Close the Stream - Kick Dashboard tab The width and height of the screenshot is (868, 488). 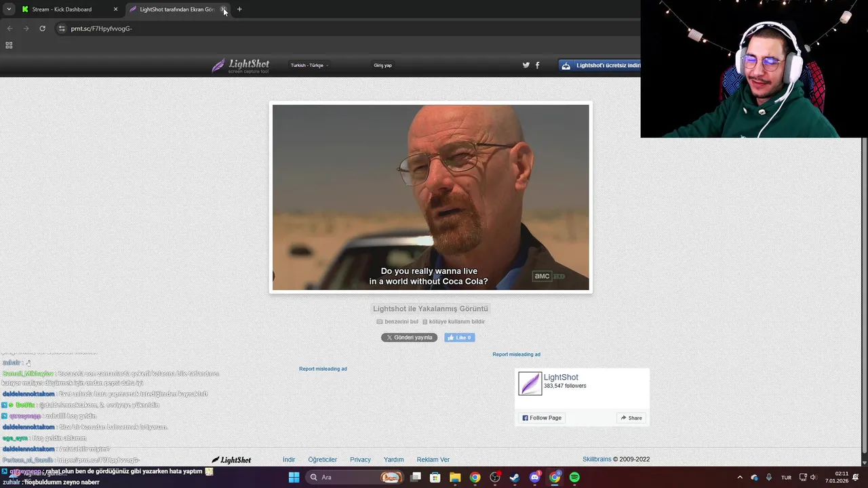(x=115, y=9)
